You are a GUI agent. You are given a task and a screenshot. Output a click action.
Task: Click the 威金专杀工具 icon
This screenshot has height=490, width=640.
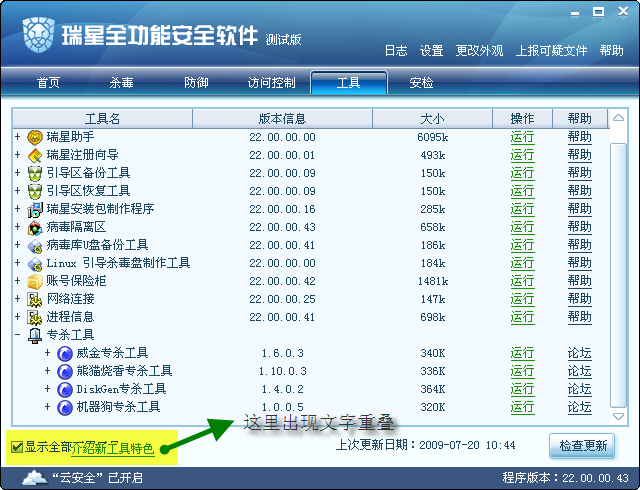(x=64, y=353)
